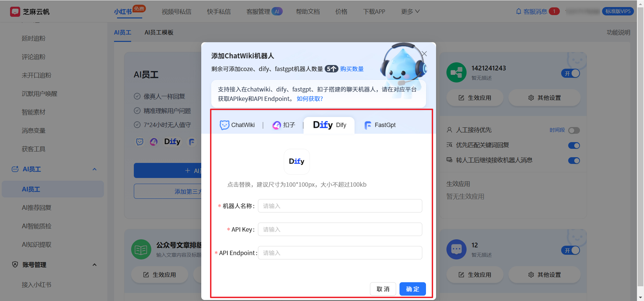
Task: Collapse AI员工 sidebar section chevron
Action: pyautogui.click(x=95, y=169)
